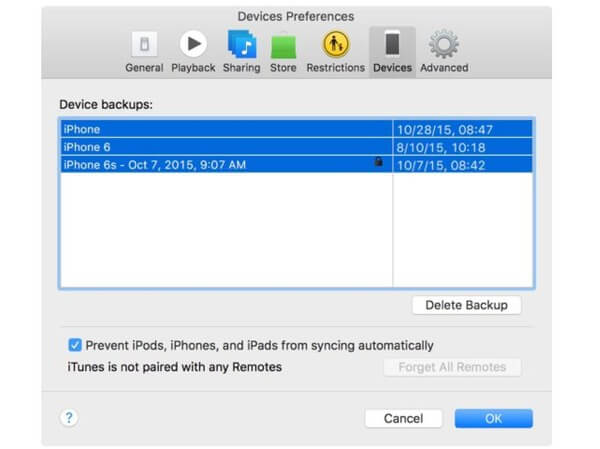Select the iPhone backup row
The width and height of the screenshot is (600, 449).
(297, 129)
